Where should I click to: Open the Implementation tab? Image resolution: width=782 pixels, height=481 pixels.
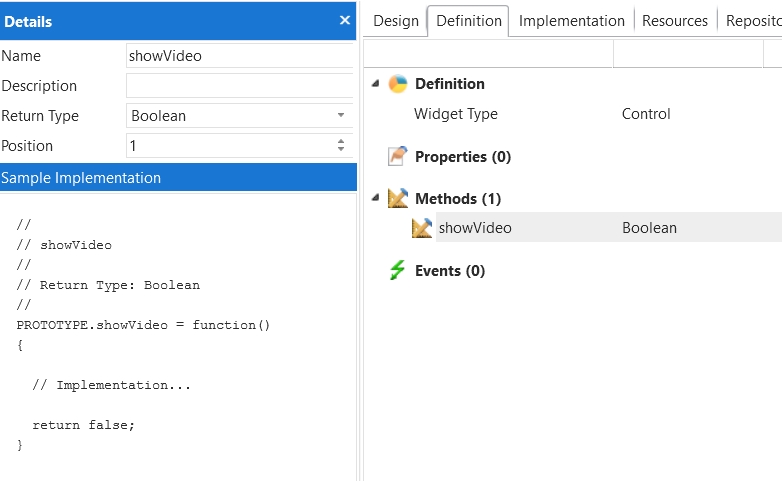[x=571, y=21]
